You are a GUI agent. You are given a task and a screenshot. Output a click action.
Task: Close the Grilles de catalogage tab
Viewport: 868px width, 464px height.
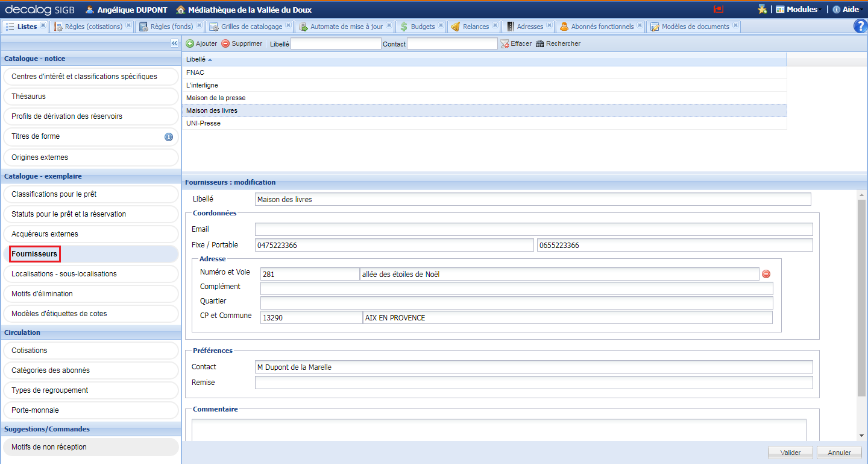[288, 26]
